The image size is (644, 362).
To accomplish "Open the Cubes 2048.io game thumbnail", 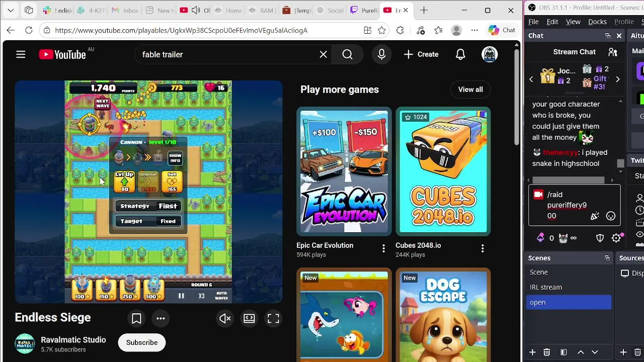I will pyautogui.click(x=443, y=171).
